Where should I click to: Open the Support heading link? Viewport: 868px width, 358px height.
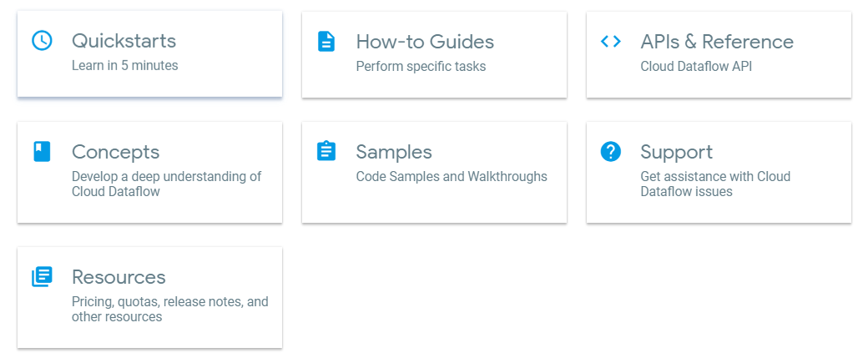coord(676,152)
